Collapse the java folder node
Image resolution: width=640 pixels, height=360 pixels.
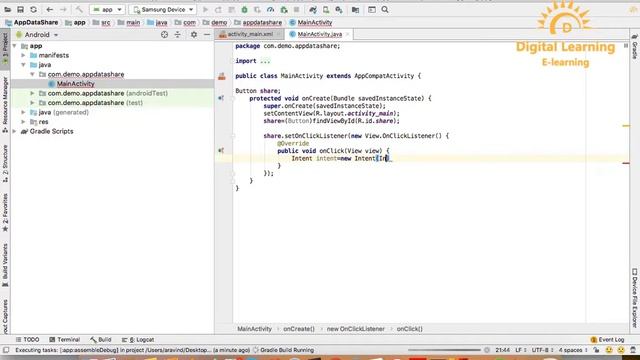click(23, 65)
